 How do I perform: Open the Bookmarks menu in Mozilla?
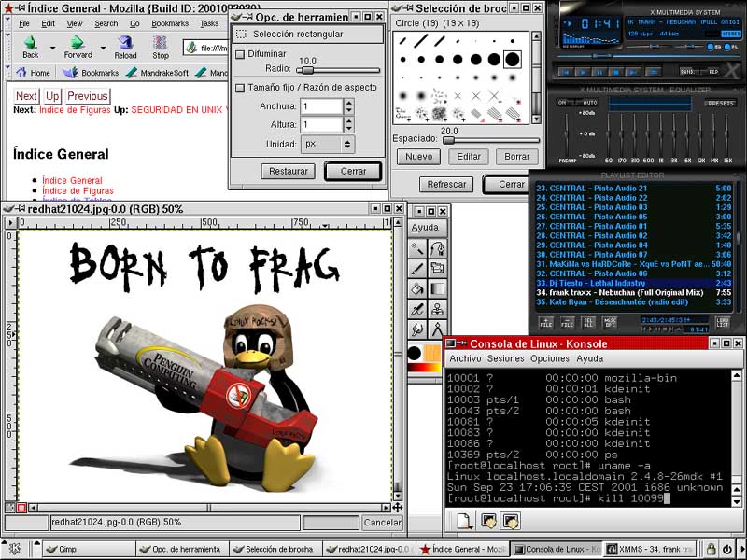tap(170, 23)
